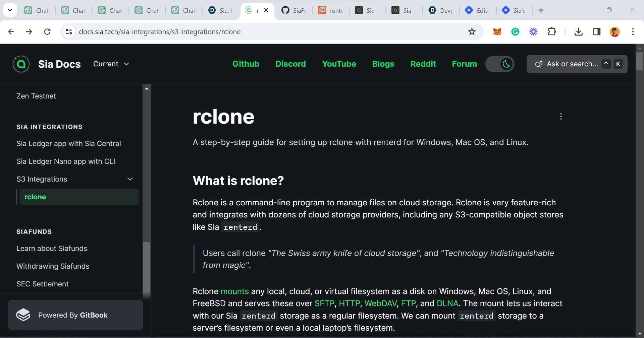The width and height of the screenshot is (644, 338).
Task: Bookmark this page with the star icon
Action: click(x=472, y=32)
